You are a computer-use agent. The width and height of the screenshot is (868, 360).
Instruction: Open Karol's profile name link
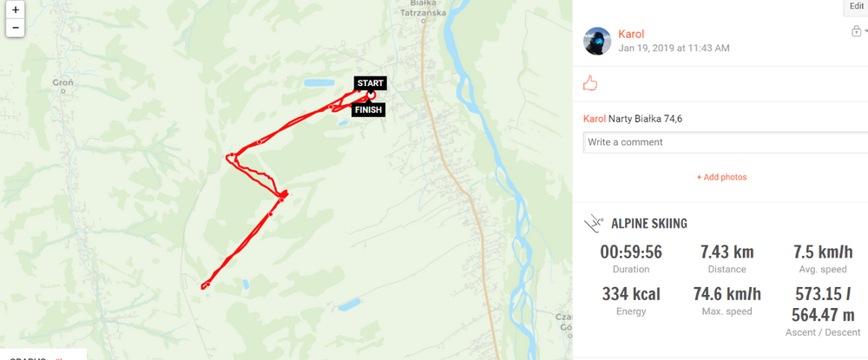[x=631, y=34]
